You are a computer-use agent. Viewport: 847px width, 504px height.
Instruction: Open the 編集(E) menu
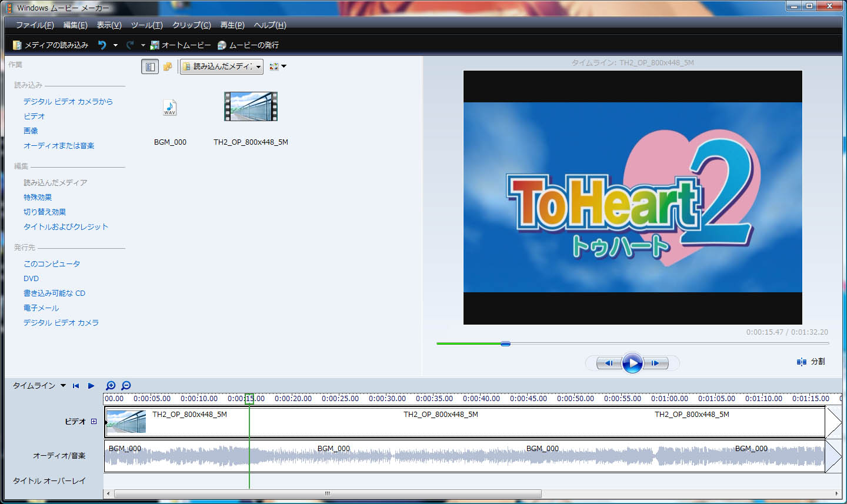click(x=75, y=25)
